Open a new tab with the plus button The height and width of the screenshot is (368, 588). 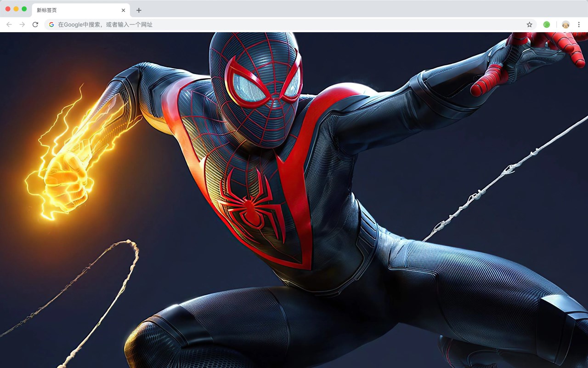pos(139,10)
